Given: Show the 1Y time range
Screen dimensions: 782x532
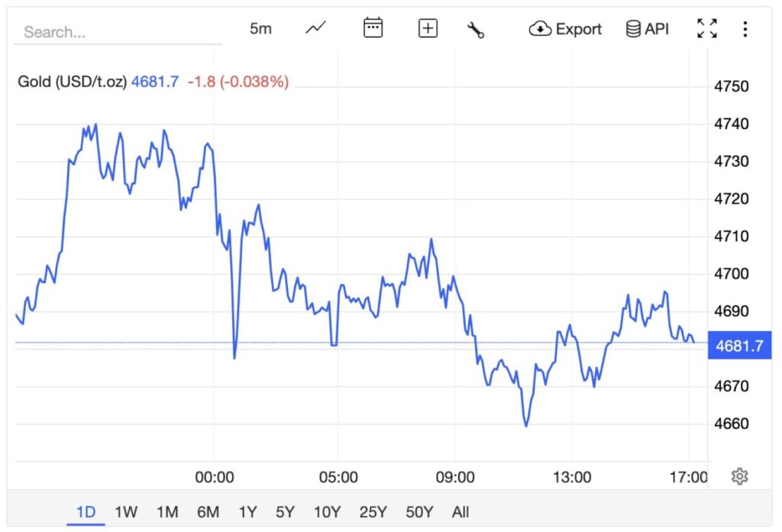Looking at the screenshot, I should coord(247,511).
